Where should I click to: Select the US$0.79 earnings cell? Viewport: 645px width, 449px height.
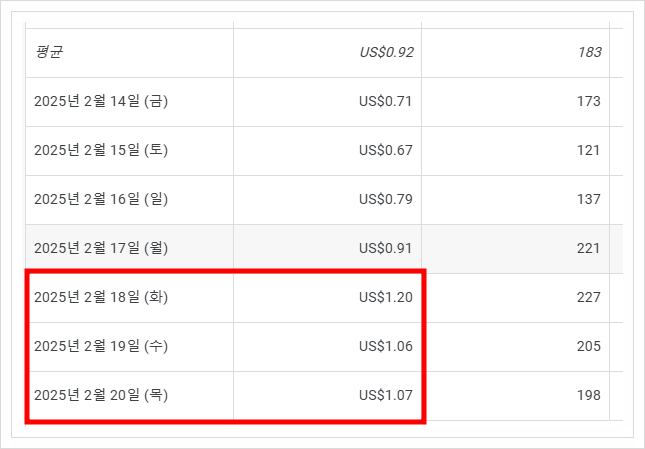coord(386,199)
